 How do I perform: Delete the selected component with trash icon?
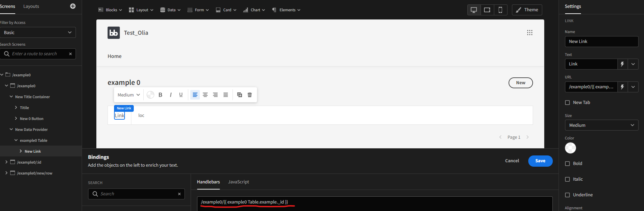tap(250, 95)
